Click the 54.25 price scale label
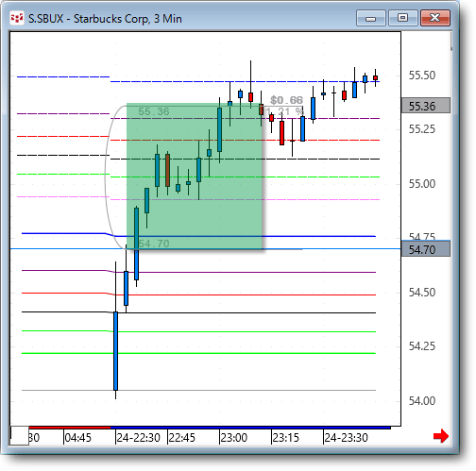The image size is (476, 471). click(x=422, y=346)
